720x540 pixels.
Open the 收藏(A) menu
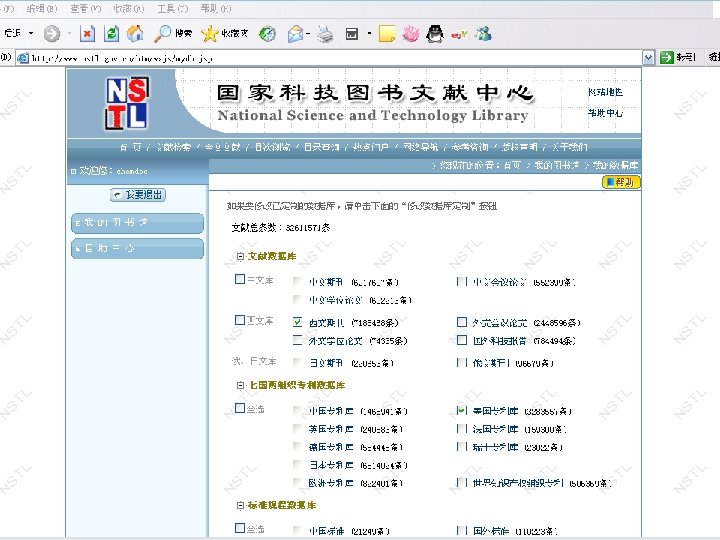[x=129, y=8]
